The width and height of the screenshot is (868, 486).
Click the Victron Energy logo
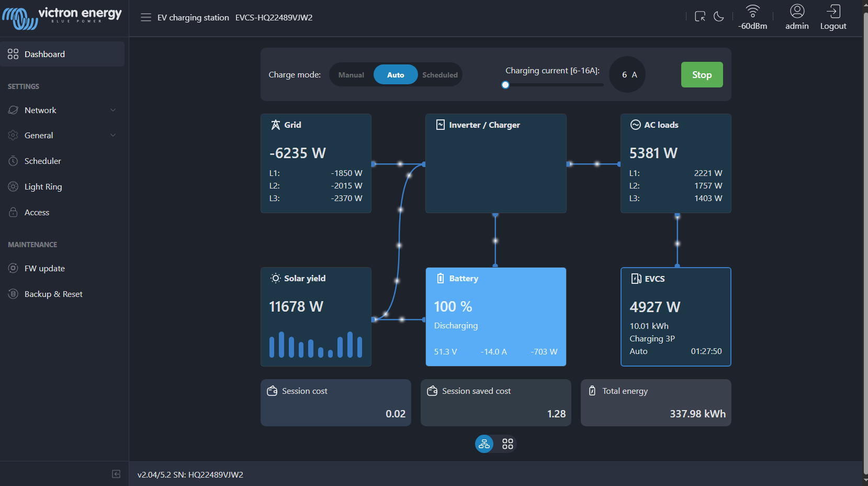[62, 18]
